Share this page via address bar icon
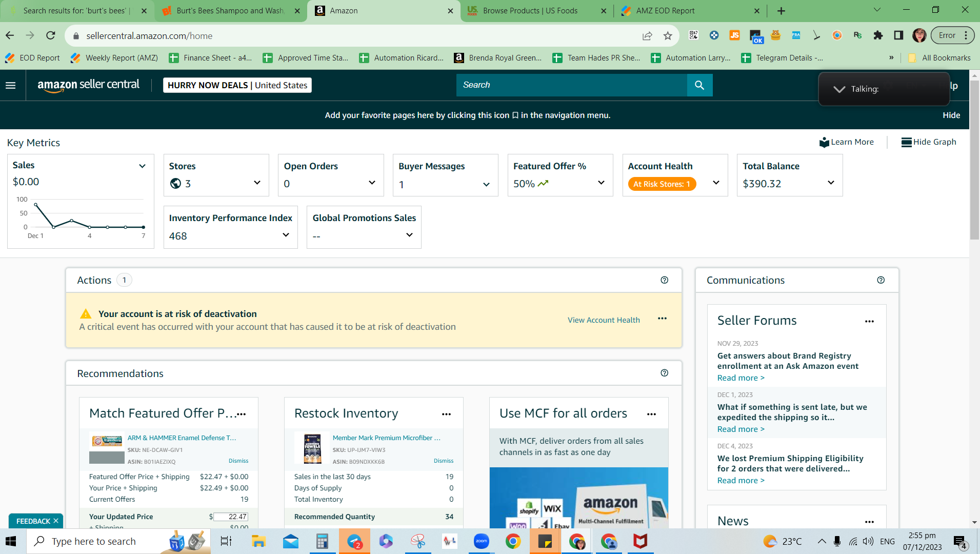This screenshot has height=554, width=980. pyautogui.click(x=647, y=36)
